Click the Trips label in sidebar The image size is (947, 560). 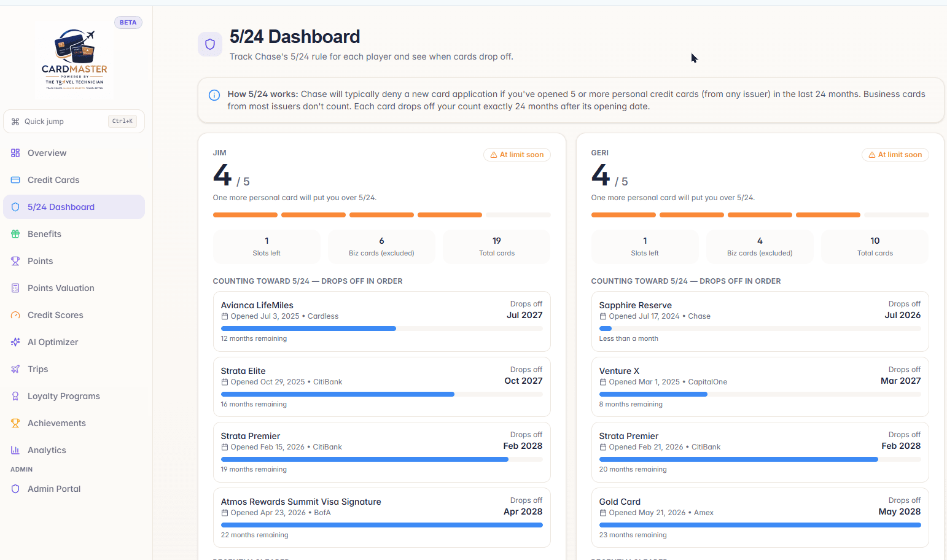38,369
